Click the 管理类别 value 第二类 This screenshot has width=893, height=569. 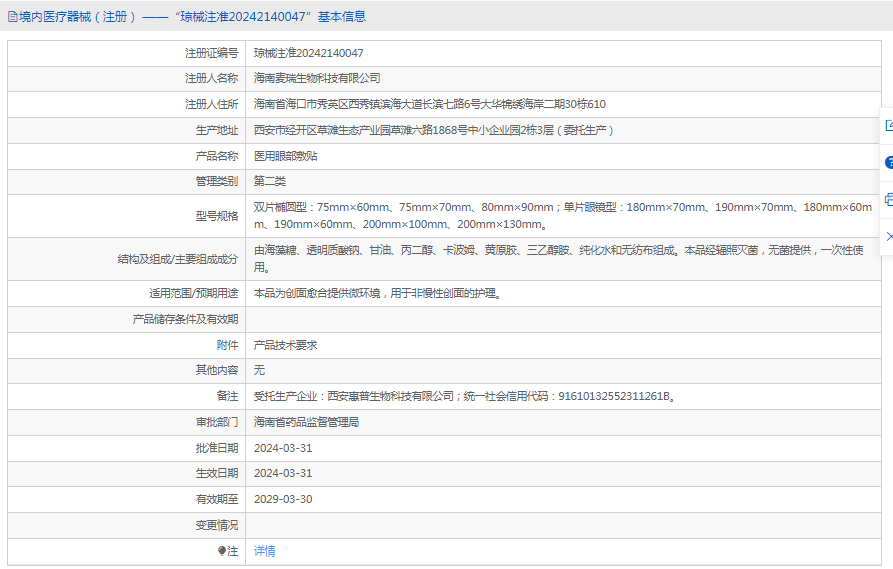[270, 181]
